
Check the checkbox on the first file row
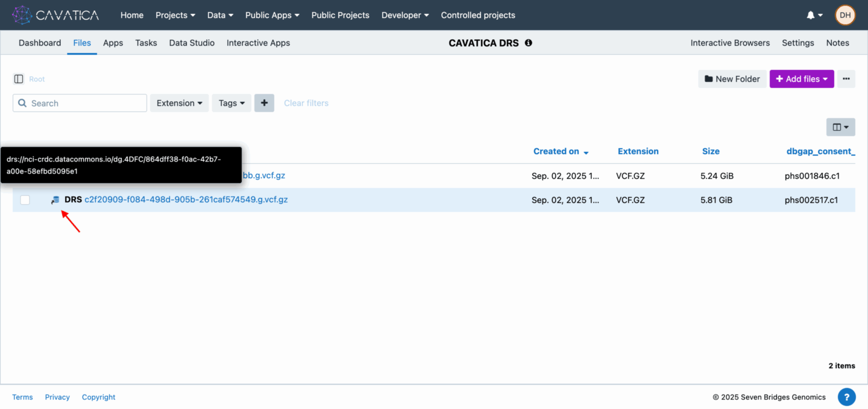pyautogui.click(x=25, y=175)
